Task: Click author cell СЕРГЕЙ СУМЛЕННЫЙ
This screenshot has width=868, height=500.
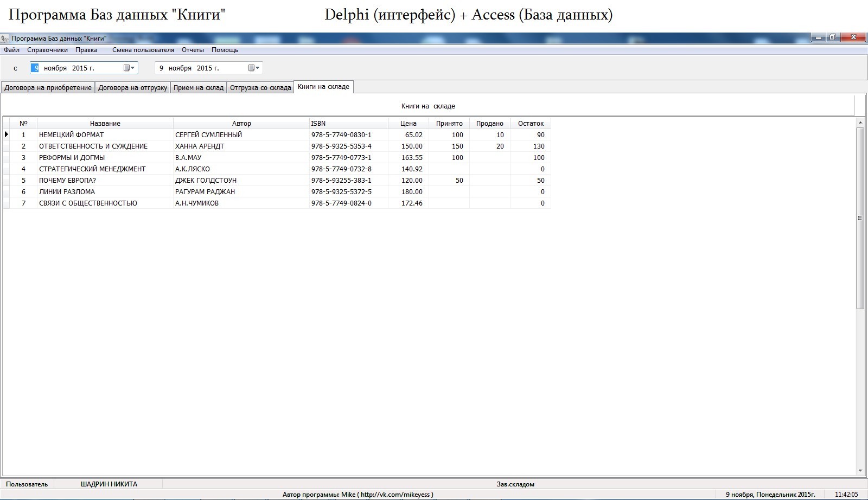Action: coord(241,134)
